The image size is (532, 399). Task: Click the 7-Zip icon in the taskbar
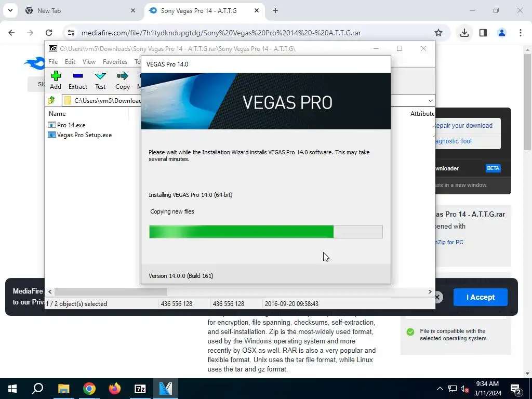(140, 389)
